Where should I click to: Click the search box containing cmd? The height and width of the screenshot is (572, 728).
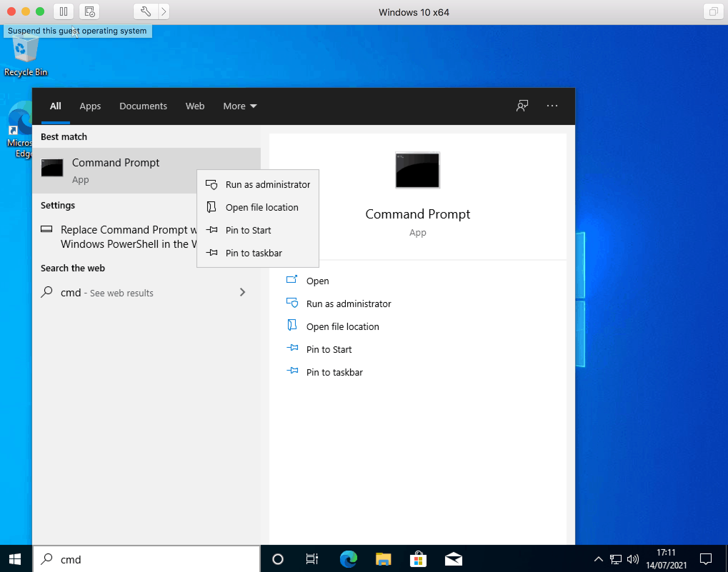146,559
